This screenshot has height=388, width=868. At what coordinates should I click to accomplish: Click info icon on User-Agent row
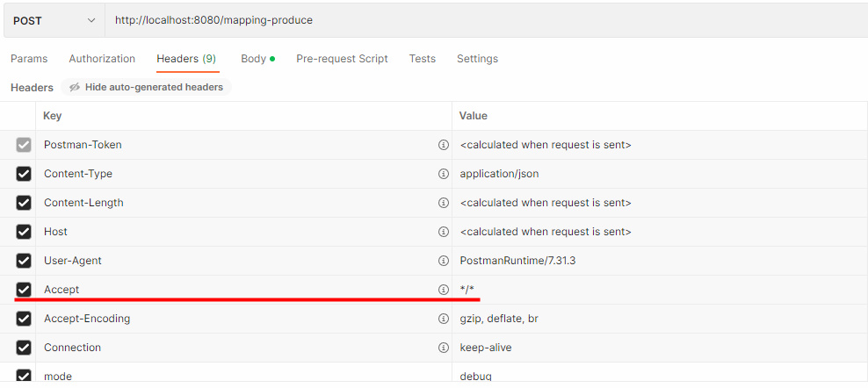(443, 261)
